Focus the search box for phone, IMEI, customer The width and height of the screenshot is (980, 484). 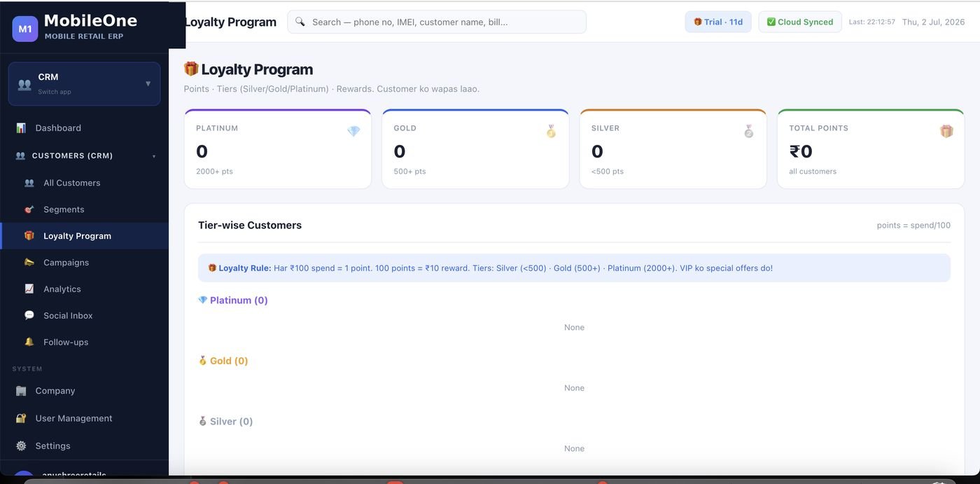437,22
